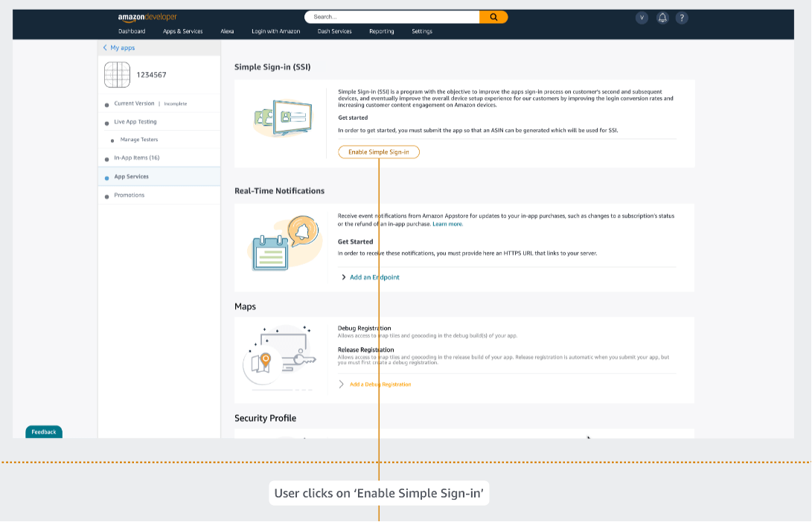Select In-App Items (16) in sidebar

pyautogui.click(x=137, y=158)
